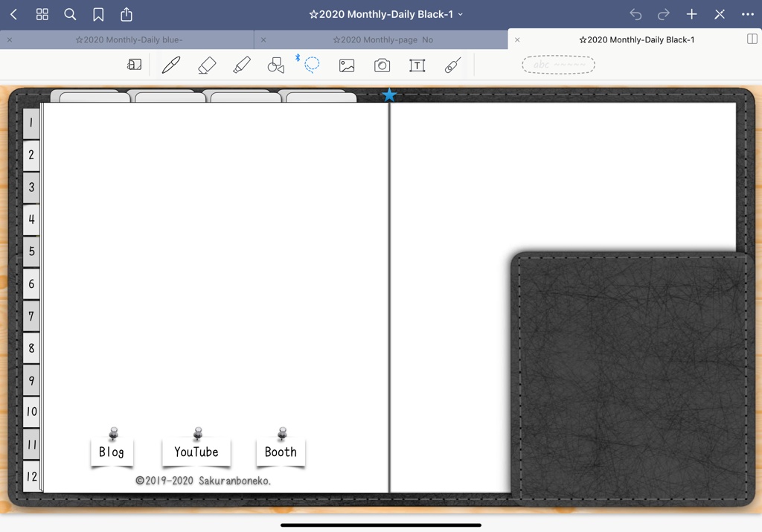Toggle the split view icon in the tab bar
The image size is (762, 532).
(x=752, y=39)
